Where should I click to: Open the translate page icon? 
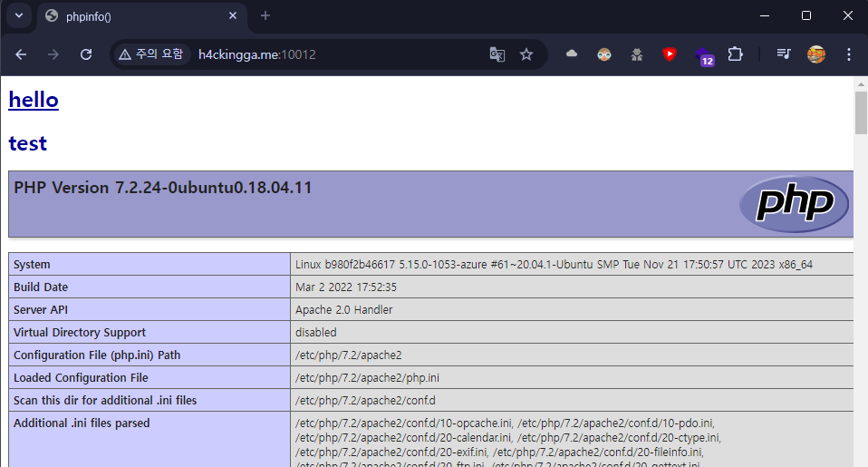[x=497, y=54]
